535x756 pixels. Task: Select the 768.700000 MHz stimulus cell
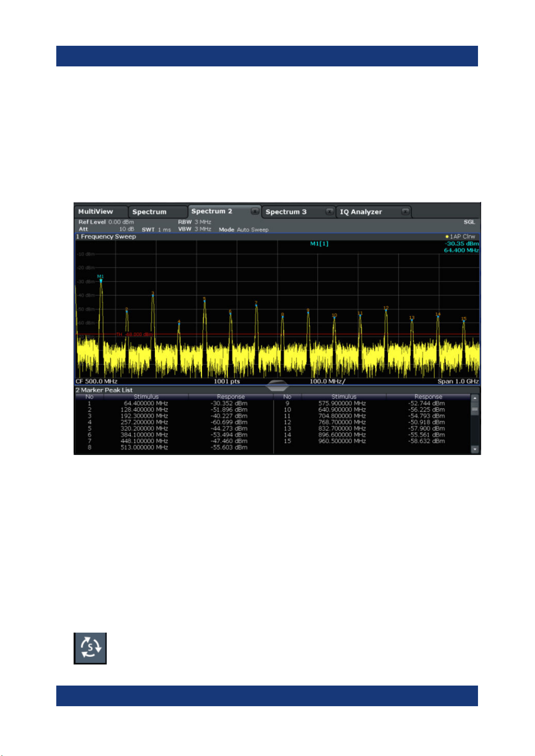pyautogui.click(x=342, y=422)
